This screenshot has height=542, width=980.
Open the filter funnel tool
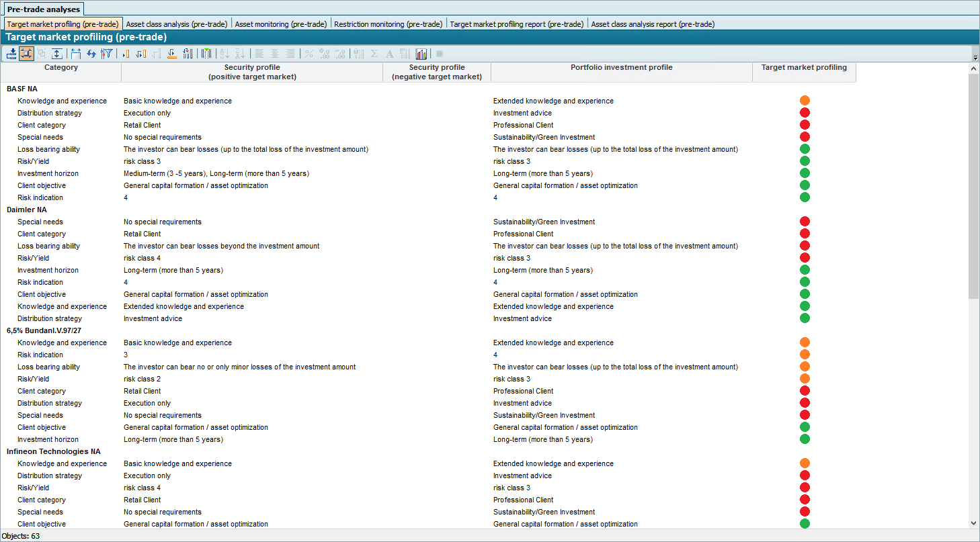(x=106, y=54)
